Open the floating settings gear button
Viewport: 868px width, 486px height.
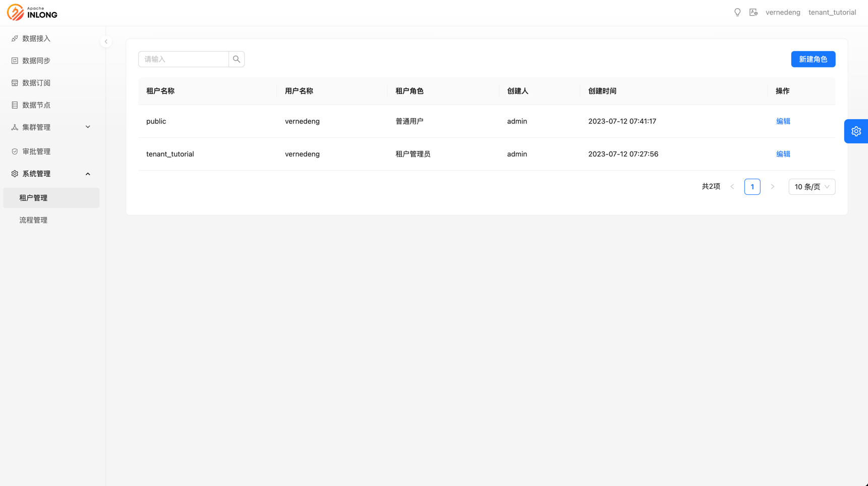855,131
